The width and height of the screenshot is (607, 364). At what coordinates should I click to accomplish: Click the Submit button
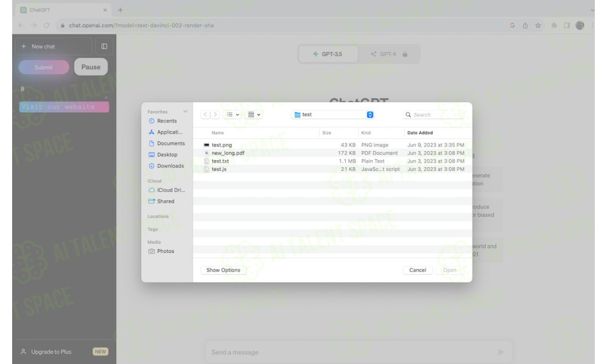[44, 67]
